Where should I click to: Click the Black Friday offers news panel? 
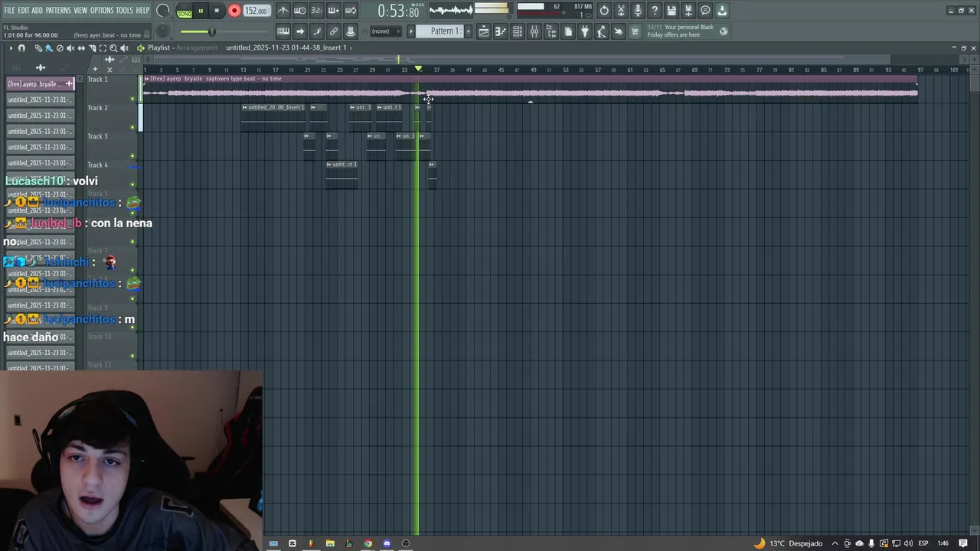click(687, 31)
